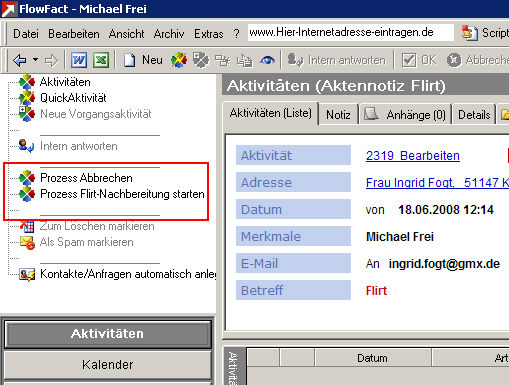Click the back navigation arrow
The image size is (509, 385).
(20, 60)
